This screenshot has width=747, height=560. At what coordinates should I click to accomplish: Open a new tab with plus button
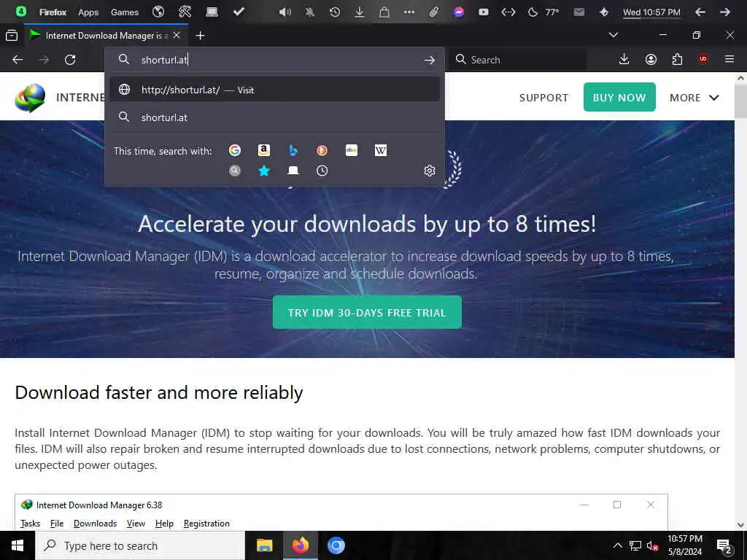click(200, 36)
